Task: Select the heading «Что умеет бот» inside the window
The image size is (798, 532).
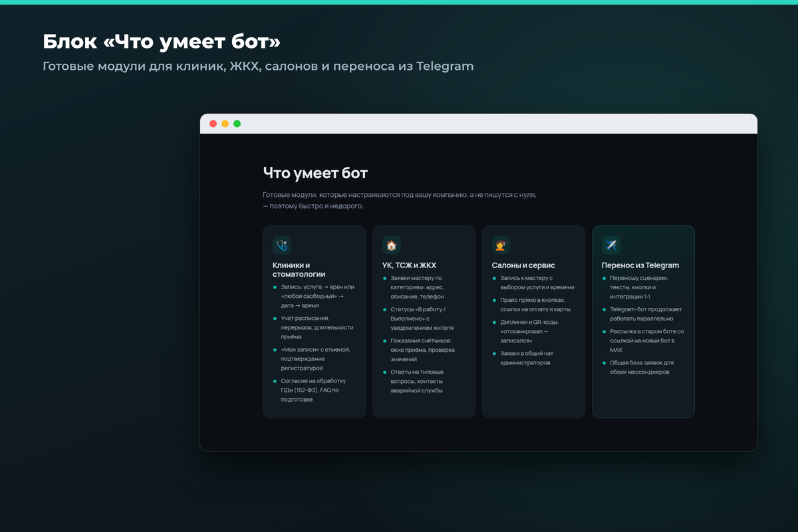Action: (x=315, y=174)
